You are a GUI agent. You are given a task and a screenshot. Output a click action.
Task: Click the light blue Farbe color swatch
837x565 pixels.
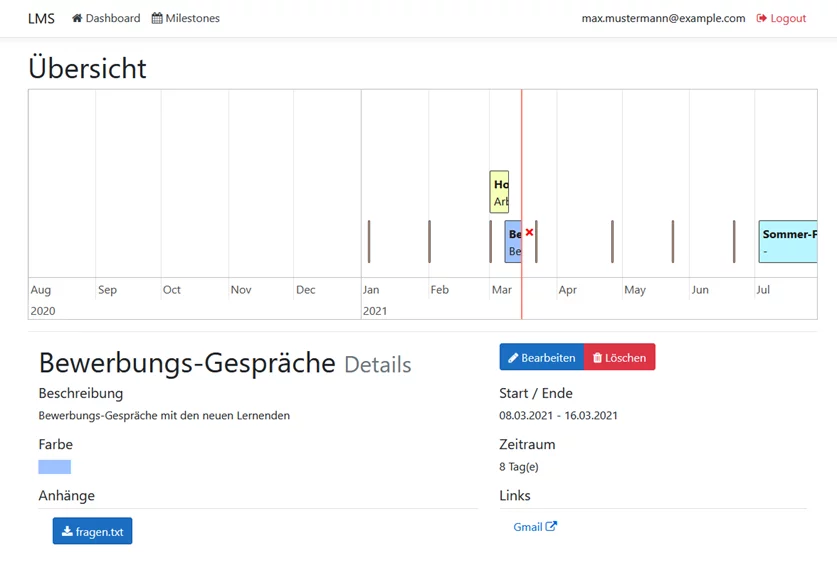(55, 467)
